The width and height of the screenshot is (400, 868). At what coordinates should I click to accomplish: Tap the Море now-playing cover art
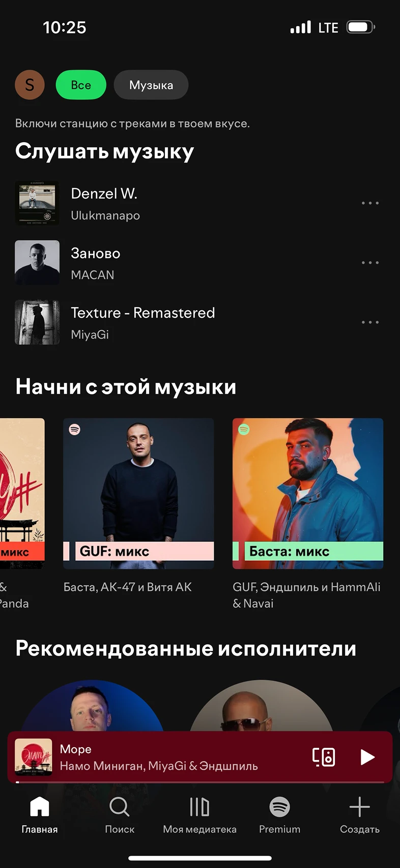tap(34, 757)
